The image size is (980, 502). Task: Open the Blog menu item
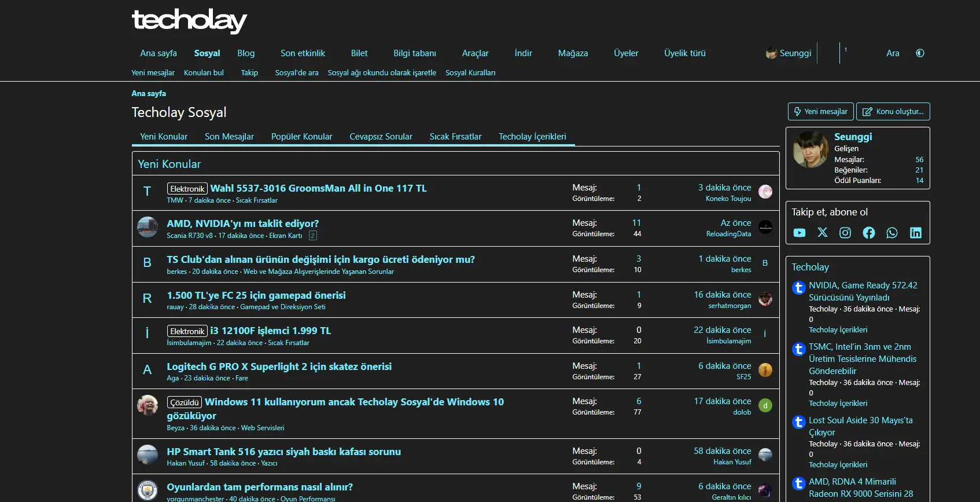[246, 53]
